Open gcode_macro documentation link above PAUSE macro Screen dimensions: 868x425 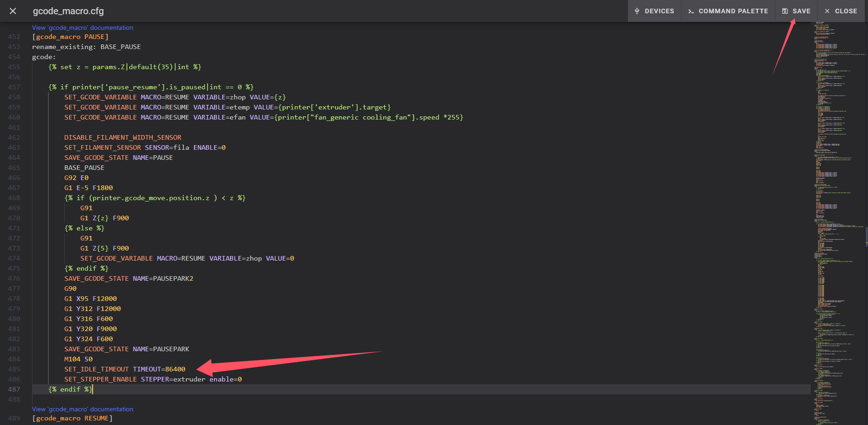(82, 27)
